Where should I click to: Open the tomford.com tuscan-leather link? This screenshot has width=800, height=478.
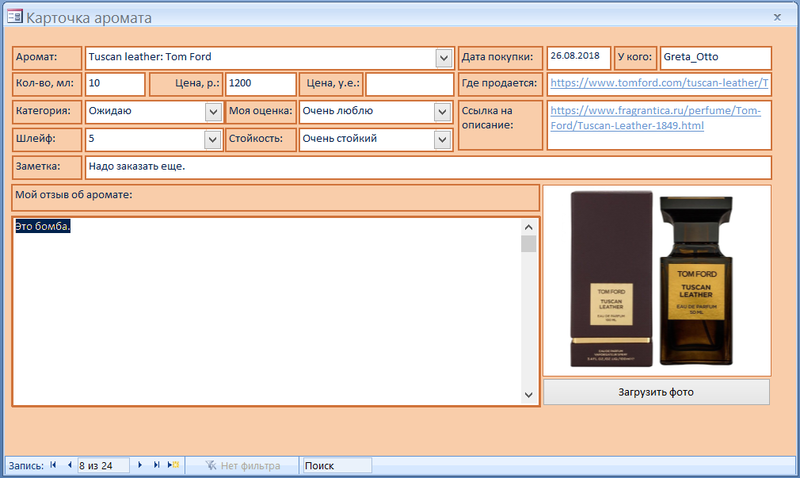click(x=659, y=83)
